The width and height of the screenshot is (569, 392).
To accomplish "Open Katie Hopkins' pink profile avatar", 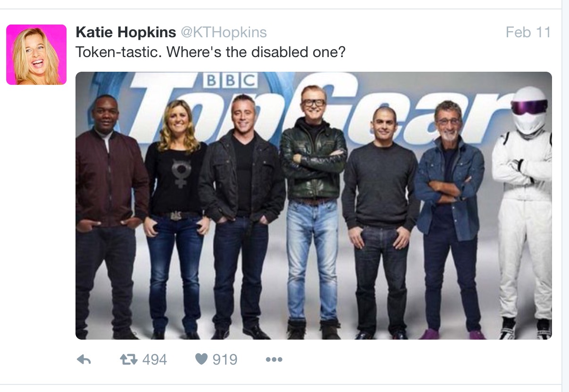I will [36, 55].
